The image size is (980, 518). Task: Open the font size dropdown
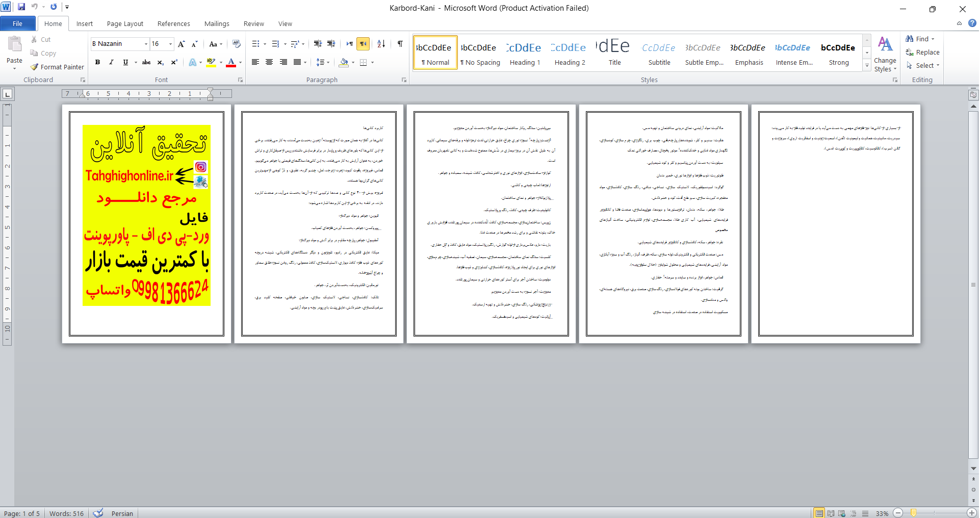click(x=170, y=44)
